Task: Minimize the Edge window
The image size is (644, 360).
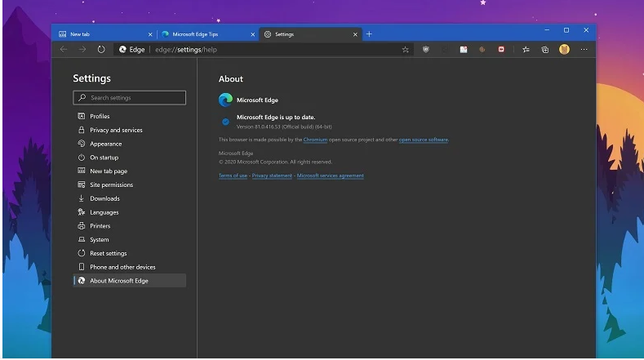Action: [x=547, y=30]
